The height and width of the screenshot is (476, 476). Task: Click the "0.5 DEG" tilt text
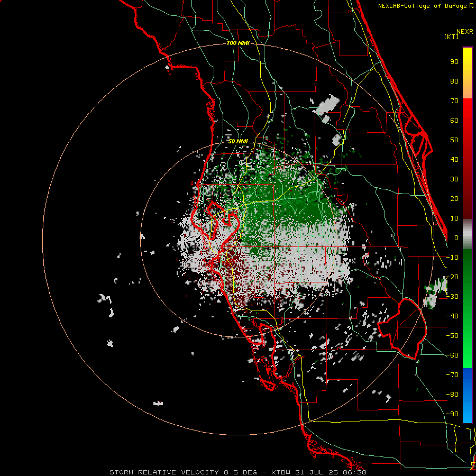coord(240,472)
